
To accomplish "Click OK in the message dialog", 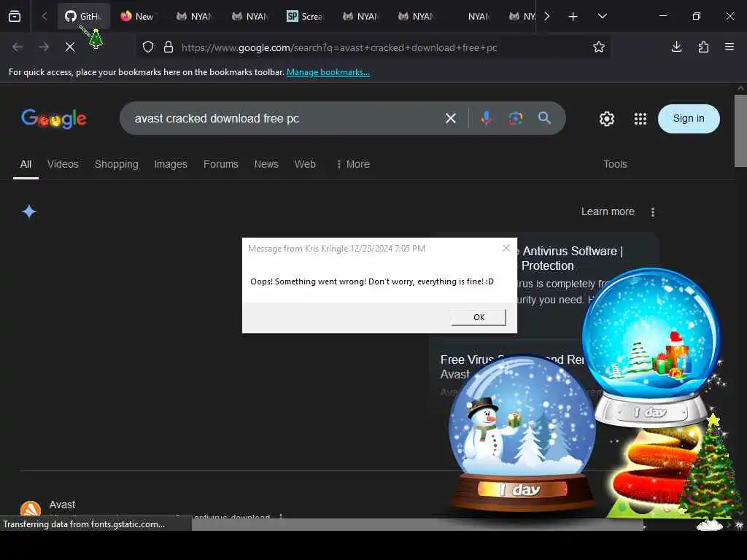I will 479,317.
